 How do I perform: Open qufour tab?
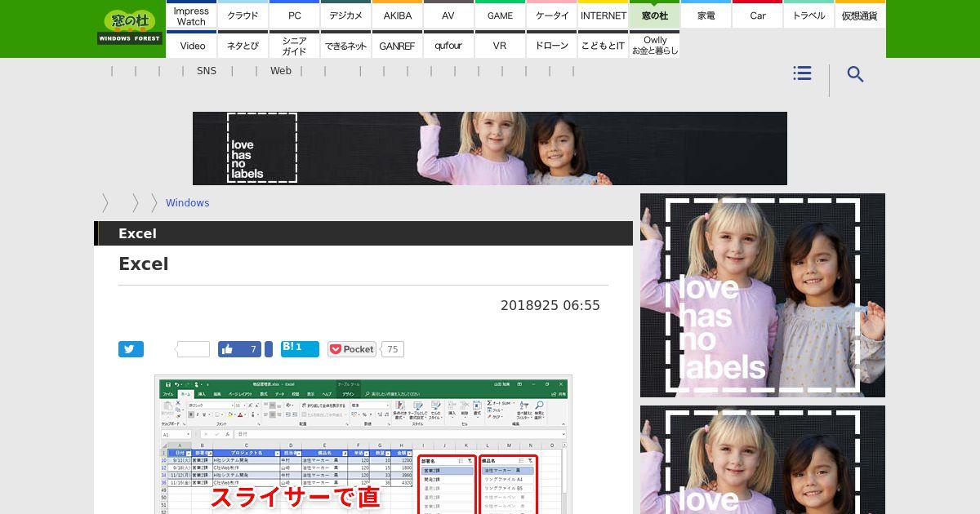click(x=448, y=46)
